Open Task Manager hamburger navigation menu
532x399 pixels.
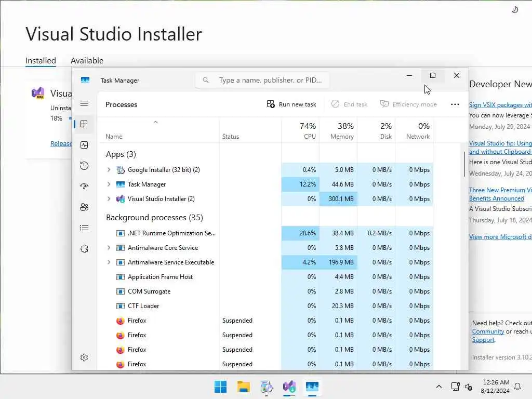click(x=84, y=103)
